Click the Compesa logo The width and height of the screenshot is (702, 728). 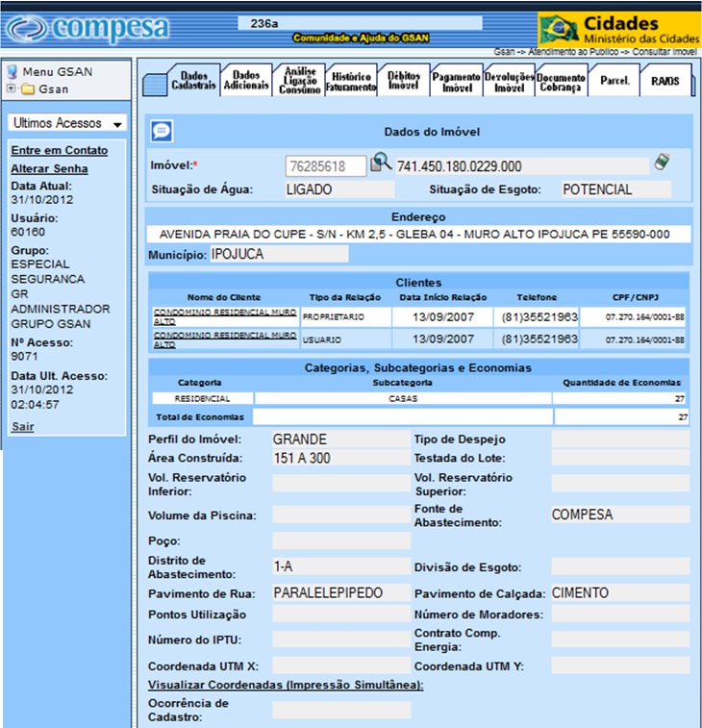[x=87, y=29]
